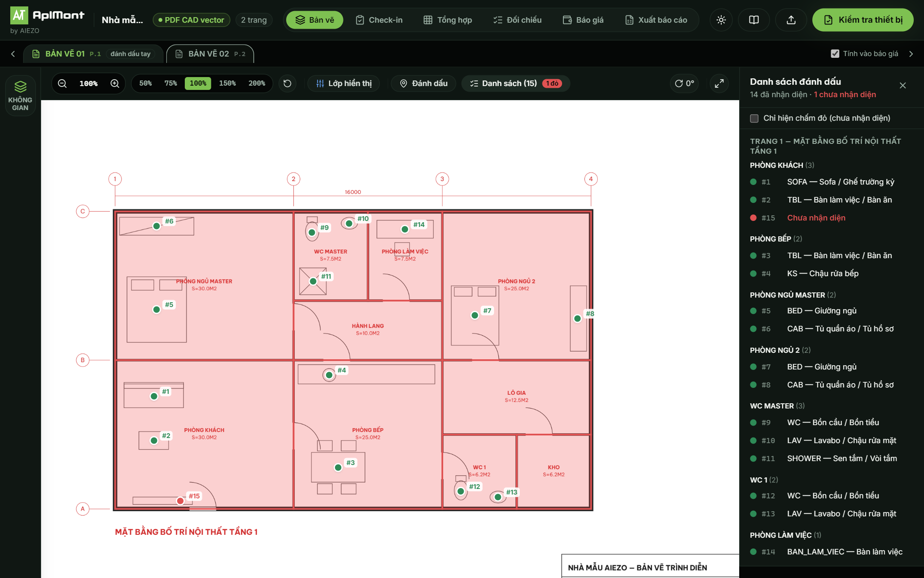Rotate the drawing via the 0° button
The height and width of the screenshot is (578, 924).
[684, 83]
